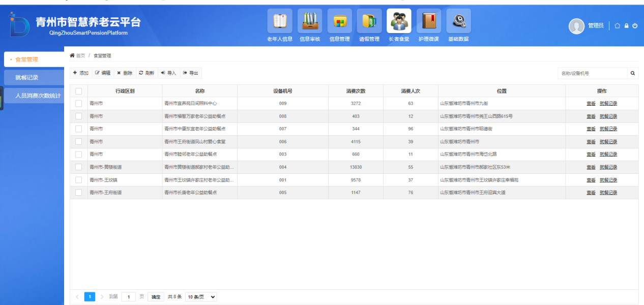
Task: Click 查看 link for device 008
Action: 591,116
